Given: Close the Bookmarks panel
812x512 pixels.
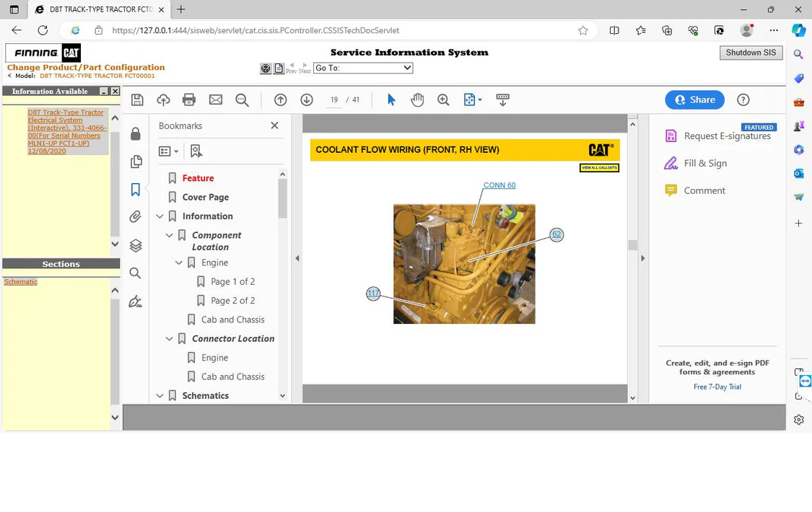Looking at the screenshot, I should [274, 125].
